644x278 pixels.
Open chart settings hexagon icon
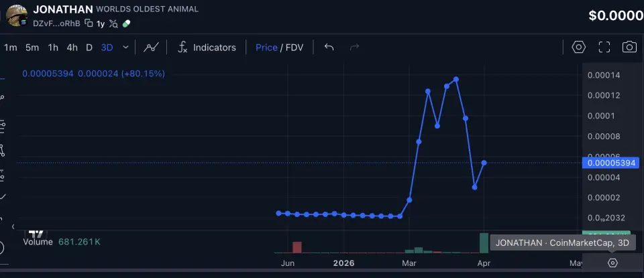578,47
